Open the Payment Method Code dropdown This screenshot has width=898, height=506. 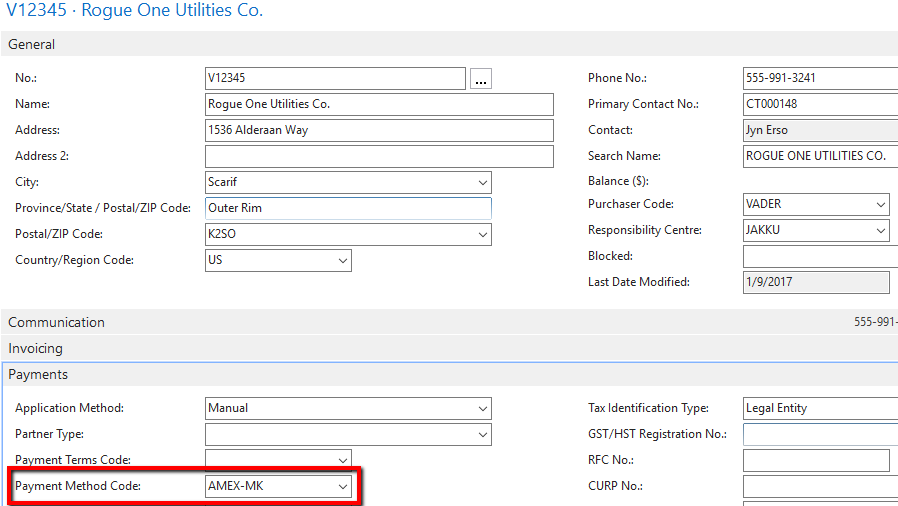click(x=343, y=487)
